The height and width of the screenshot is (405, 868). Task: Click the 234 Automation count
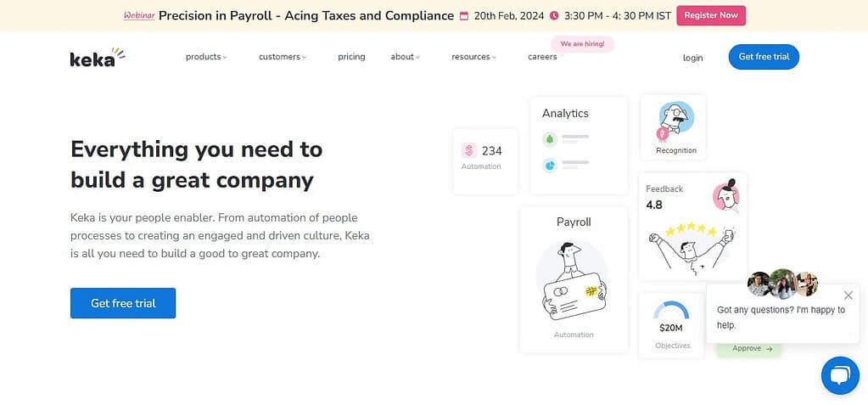491,150
